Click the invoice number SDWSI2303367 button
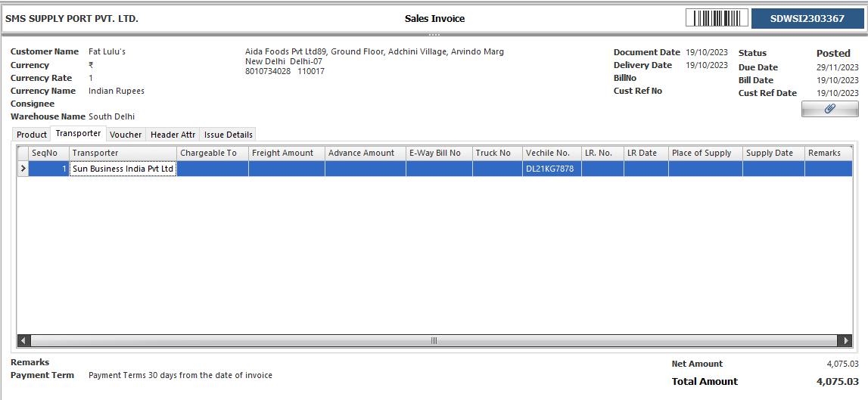This screenshot has height=400, width=868. coord(807,18)
